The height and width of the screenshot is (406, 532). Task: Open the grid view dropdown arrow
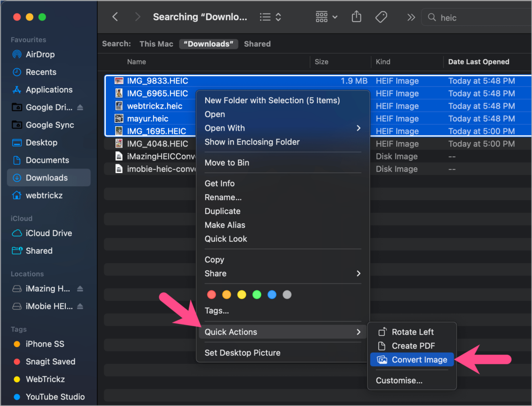[x=334, y=17]
